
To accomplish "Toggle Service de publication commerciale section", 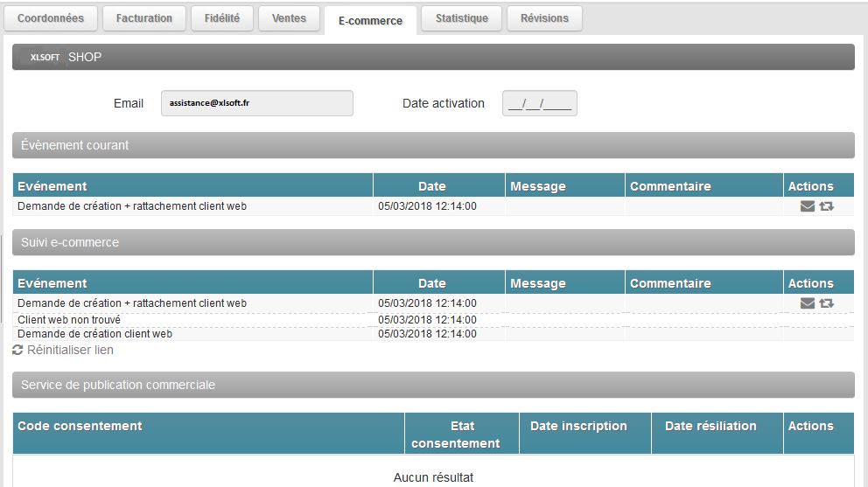I will click(433, 385).
